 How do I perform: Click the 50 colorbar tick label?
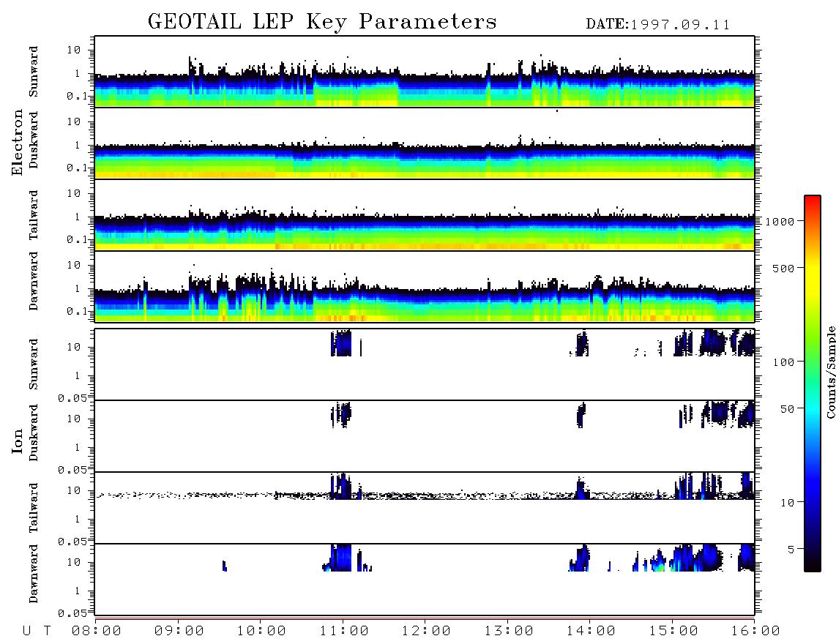click(786, 409)
